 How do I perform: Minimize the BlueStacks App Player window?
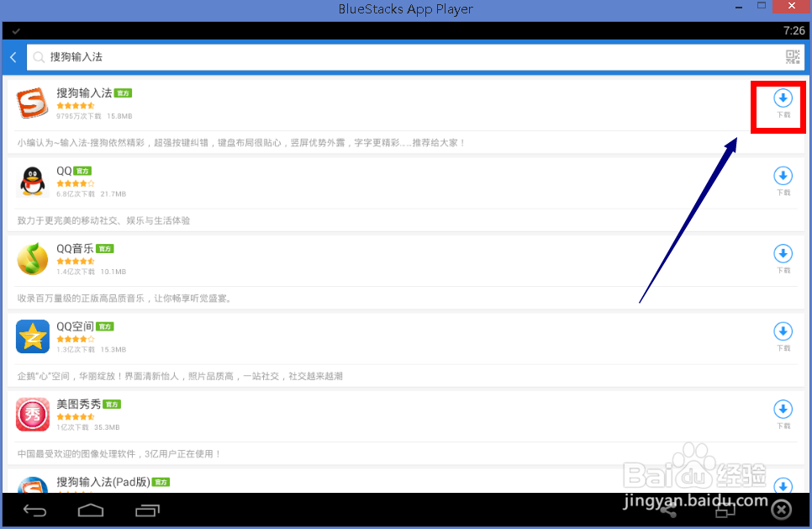click(739, 8)
